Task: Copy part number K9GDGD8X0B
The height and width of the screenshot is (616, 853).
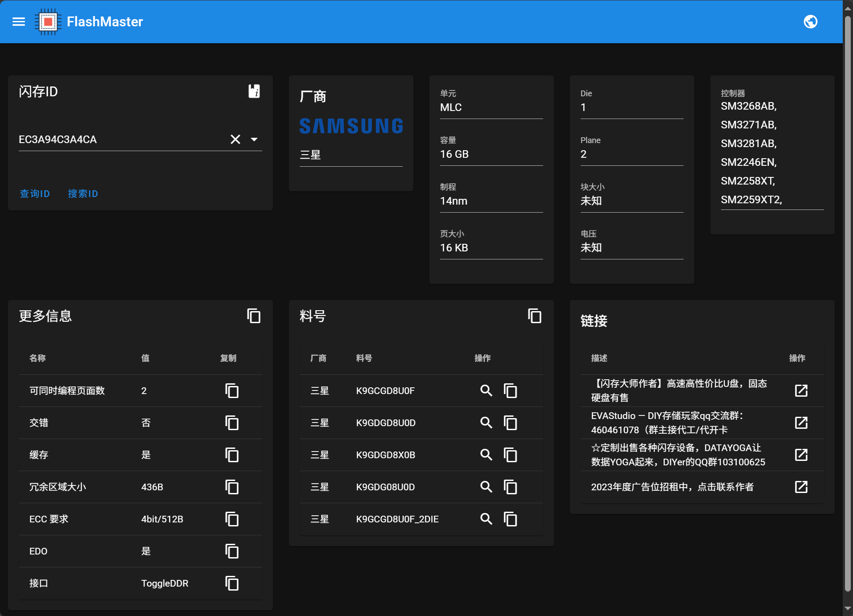Action: [x=511, y=455]
